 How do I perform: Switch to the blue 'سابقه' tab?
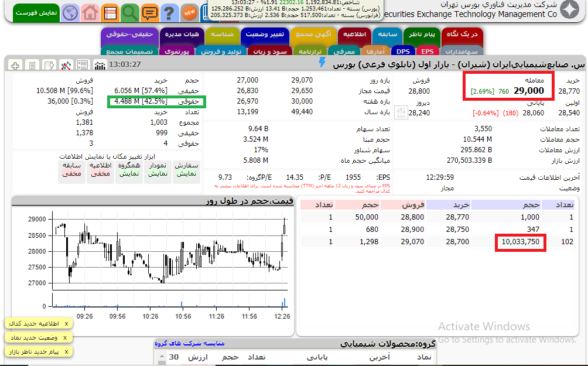(x=387, y=35)
